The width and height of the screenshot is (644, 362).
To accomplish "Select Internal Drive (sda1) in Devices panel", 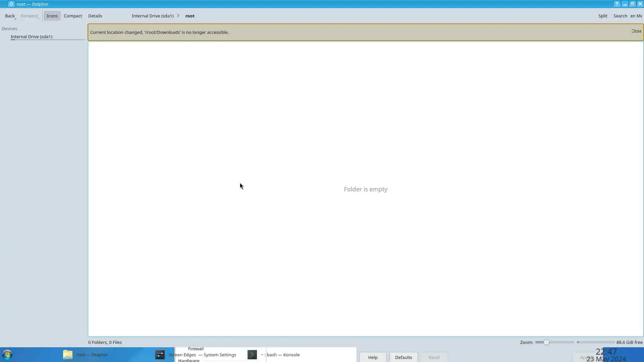I will tap(32, 37).
